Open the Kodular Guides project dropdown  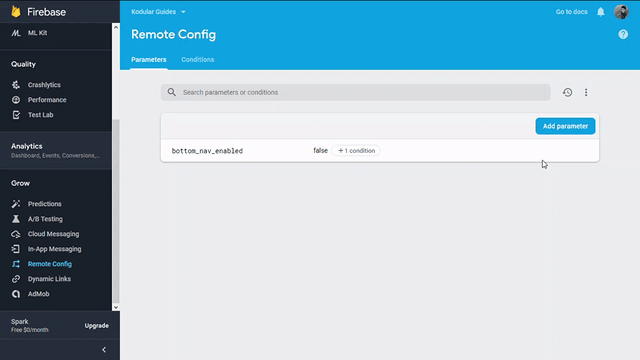point(158,12)
